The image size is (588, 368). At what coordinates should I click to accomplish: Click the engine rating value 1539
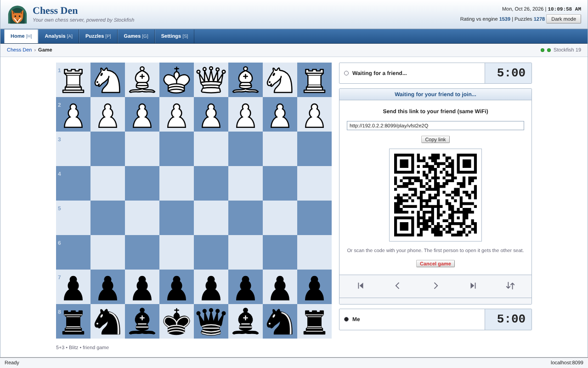pyautogui.click(x=505, y=19)
